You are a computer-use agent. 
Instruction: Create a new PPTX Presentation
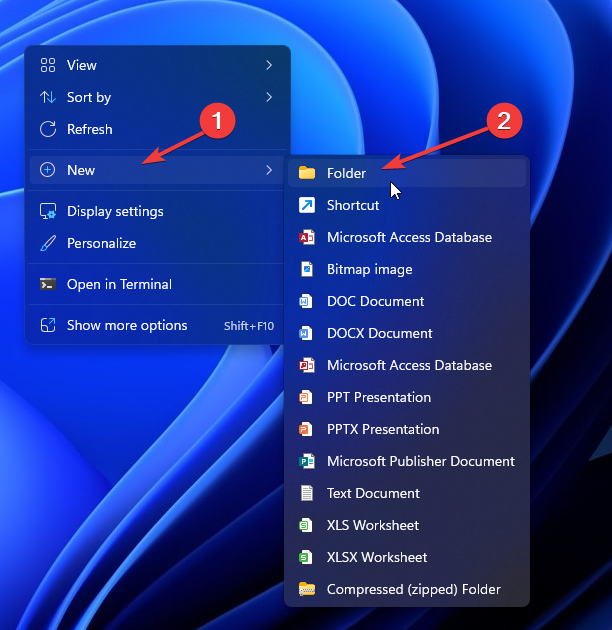[407, 429]
